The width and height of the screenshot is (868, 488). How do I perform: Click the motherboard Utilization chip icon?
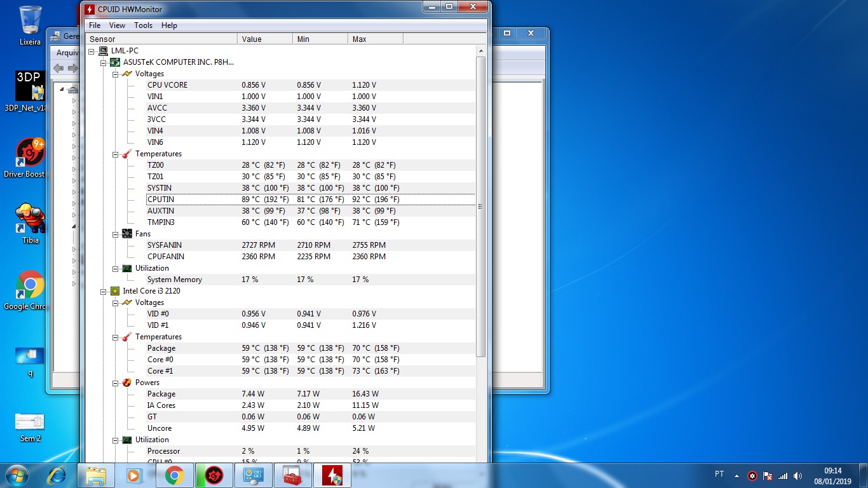(x=127, y=268)
